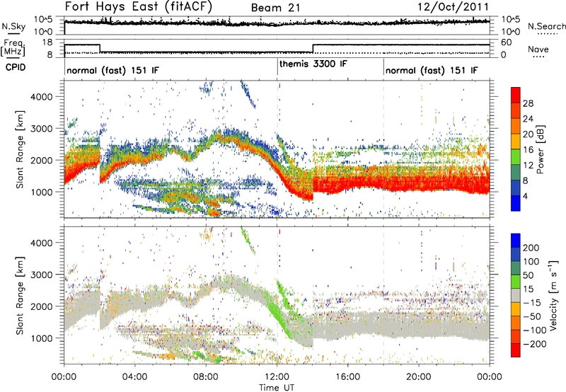Viewport: 566px width, 392px height.
Task: Click the 'normal (fast) 151 IF' label starting at 00:00
Action: point(112,70)
